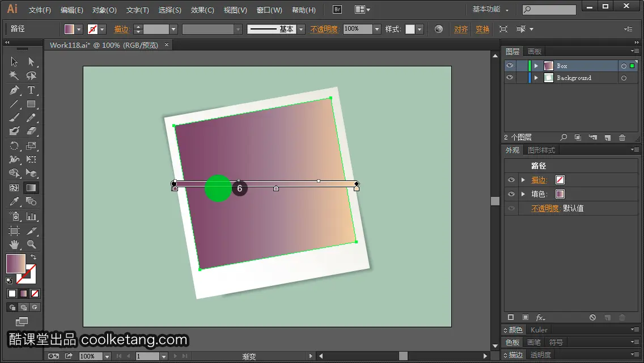Screen dimensions: 644x363
Task: Hide the Background layer
Action: tap(510, 78)
